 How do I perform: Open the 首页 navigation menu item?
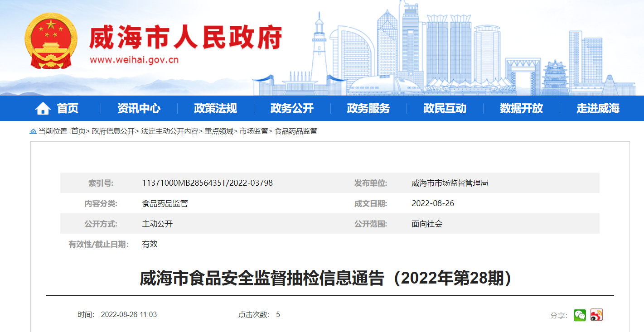tap(68, 109)
